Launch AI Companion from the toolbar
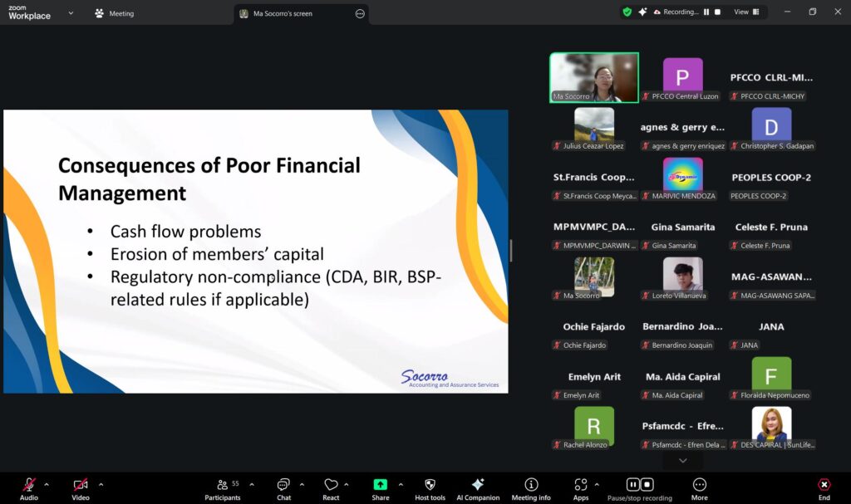851x504 pixels. (x=478, y=485)
